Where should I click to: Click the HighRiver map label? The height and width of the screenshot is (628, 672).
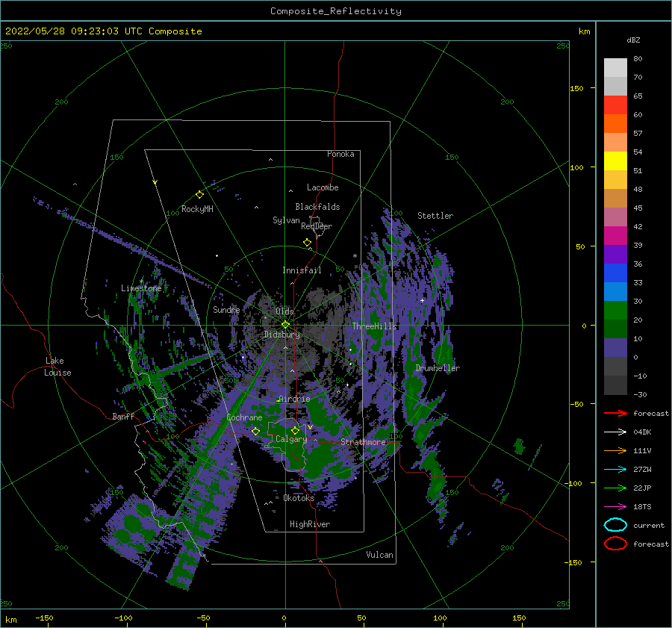310,524
